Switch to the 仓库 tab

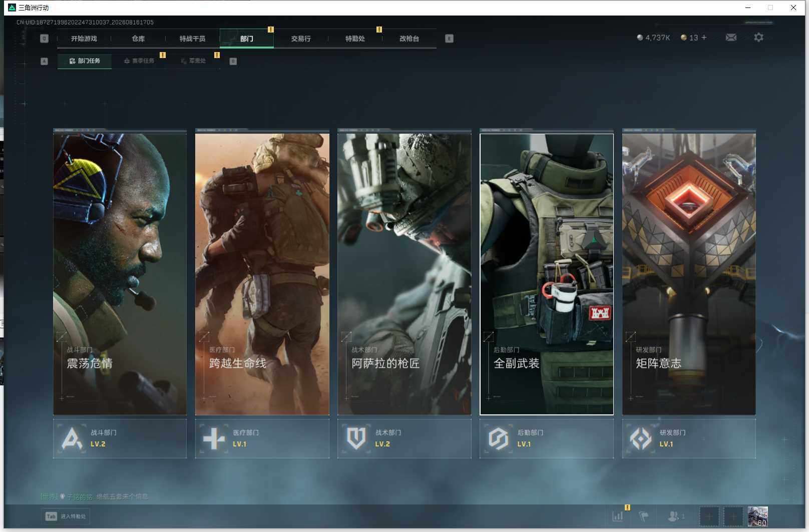point(138,39)
